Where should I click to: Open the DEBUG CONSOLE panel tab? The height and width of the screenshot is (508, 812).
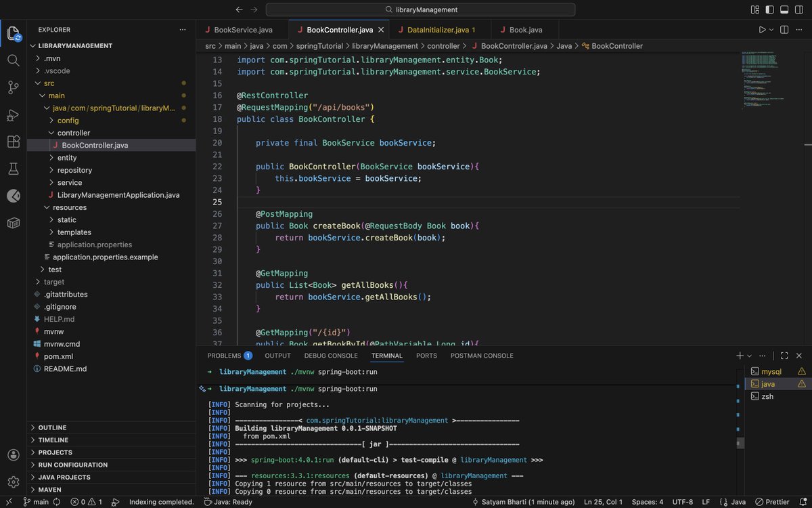pos(331,356)
